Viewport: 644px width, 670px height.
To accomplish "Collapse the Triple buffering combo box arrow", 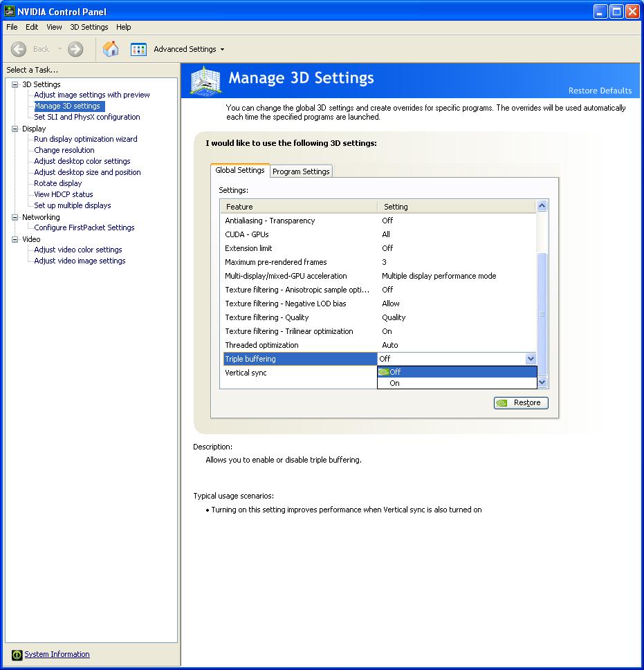I will (531, 359).
